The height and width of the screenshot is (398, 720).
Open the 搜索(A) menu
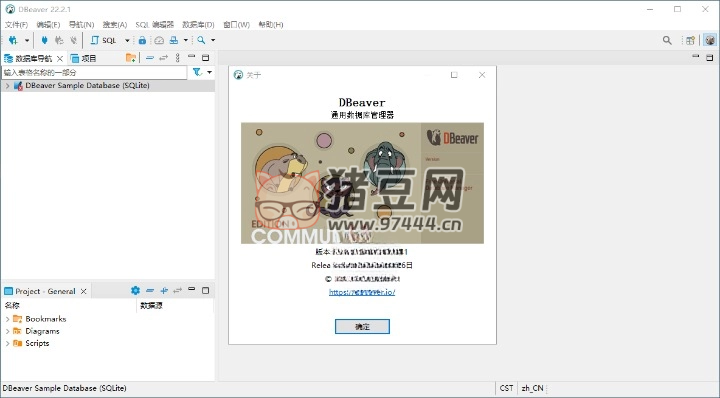(x=115, y=24)
